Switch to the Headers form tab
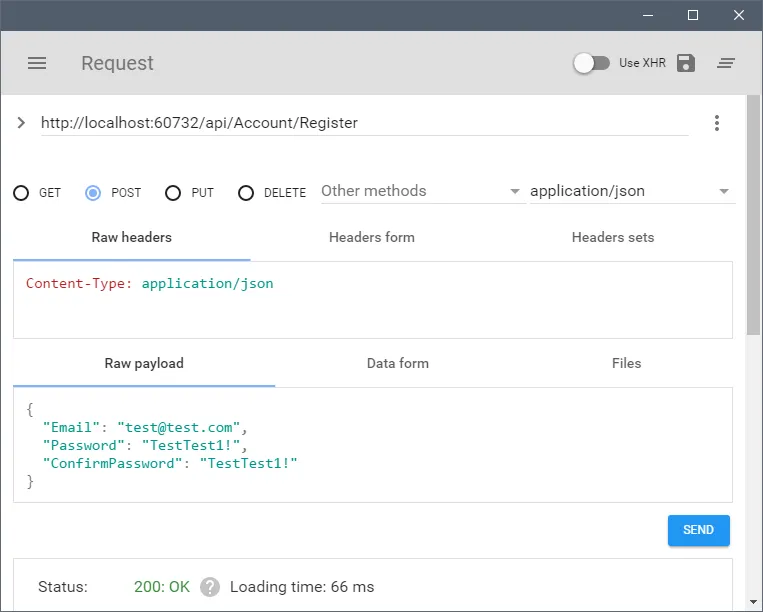This screenshot has height=612, width=763. point(372,237)
